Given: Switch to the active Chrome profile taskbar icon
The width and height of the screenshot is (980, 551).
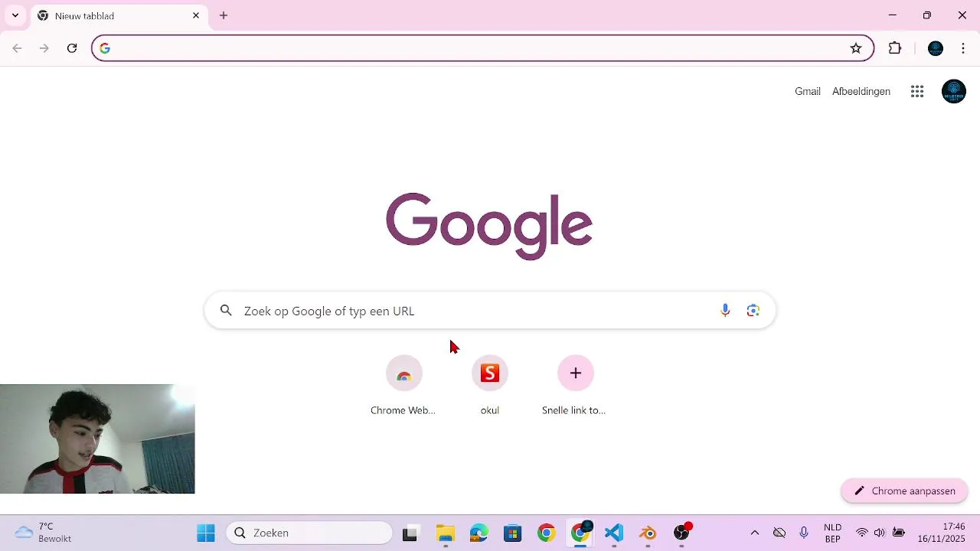Looking at the screenshot, I should click(581, 533).
